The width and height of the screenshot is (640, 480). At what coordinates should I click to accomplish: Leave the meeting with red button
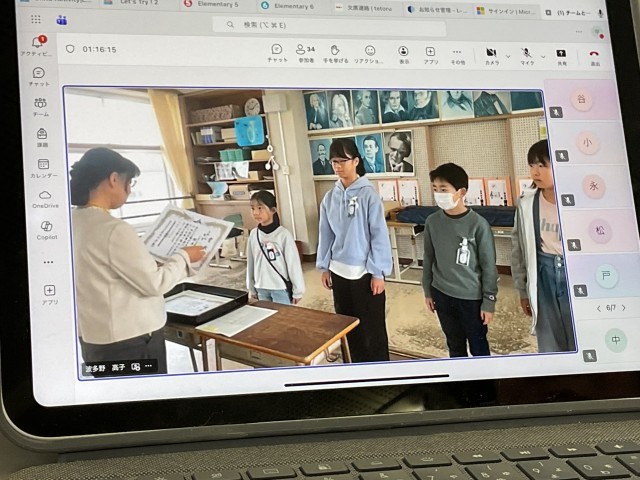pos(594,58)
